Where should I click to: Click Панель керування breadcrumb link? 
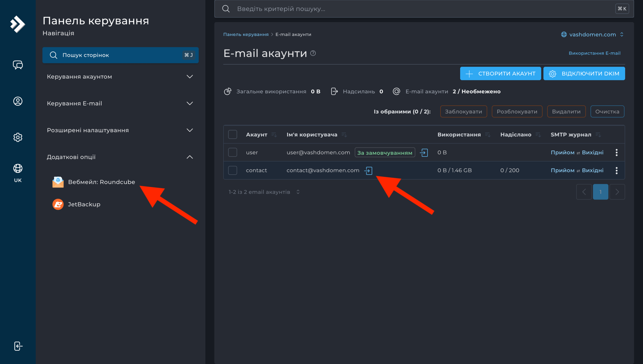click(246, 34)
